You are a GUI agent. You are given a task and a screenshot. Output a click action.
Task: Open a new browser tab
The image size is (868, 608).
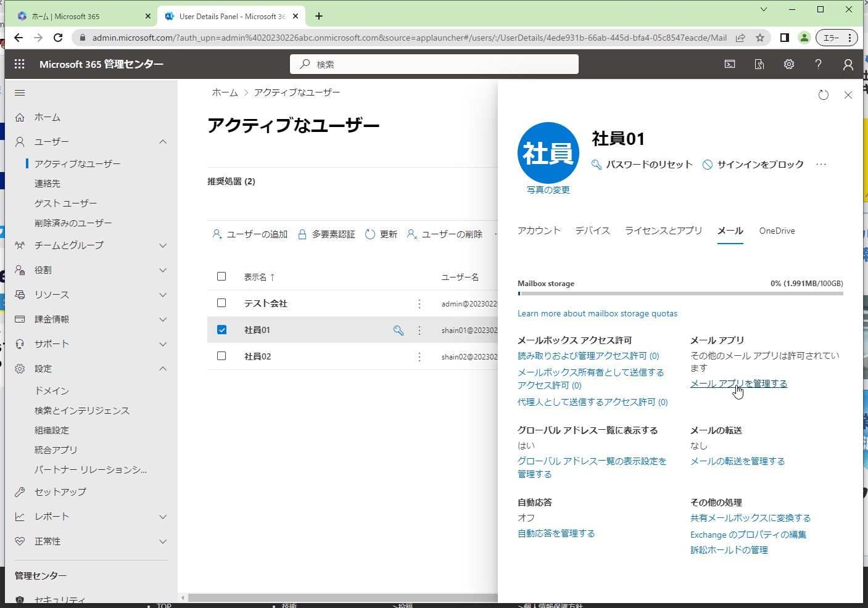point(319,16)
